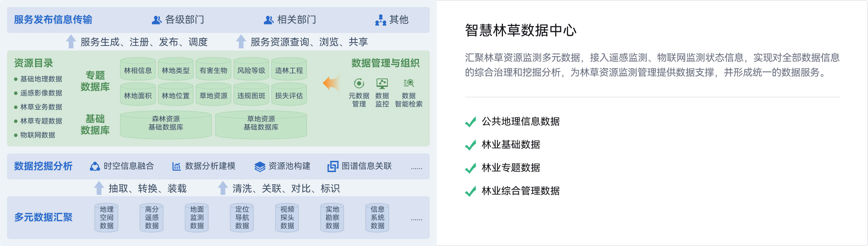This screenshot has width=868, height=246.
Task: Click the 其他 group icon
Action: (380, 20)
